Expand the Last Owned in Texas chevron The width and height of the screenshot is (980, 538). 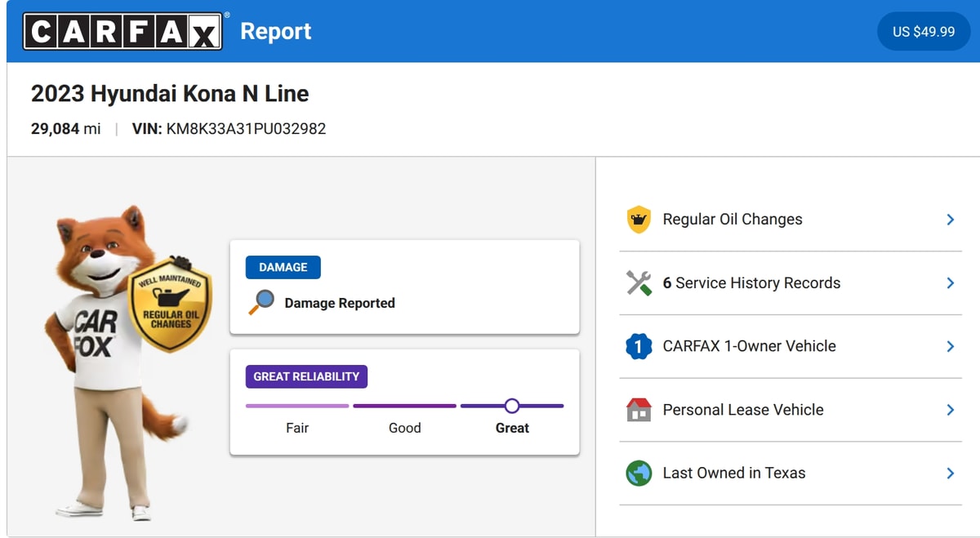[951, 473]
